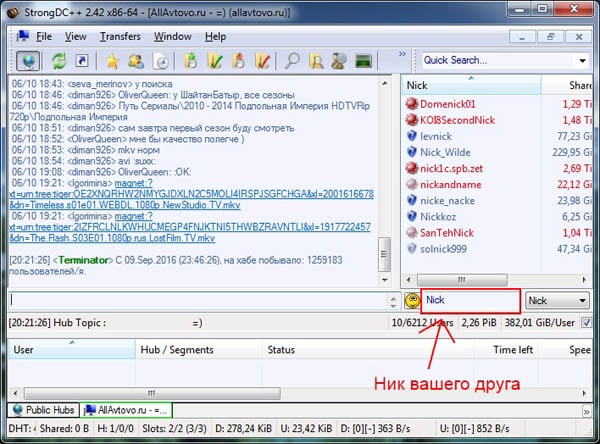Viewport: 600px width, 444px height.
Task: Open the emoticon smiley picker
Action: click(x=411, y=300)
